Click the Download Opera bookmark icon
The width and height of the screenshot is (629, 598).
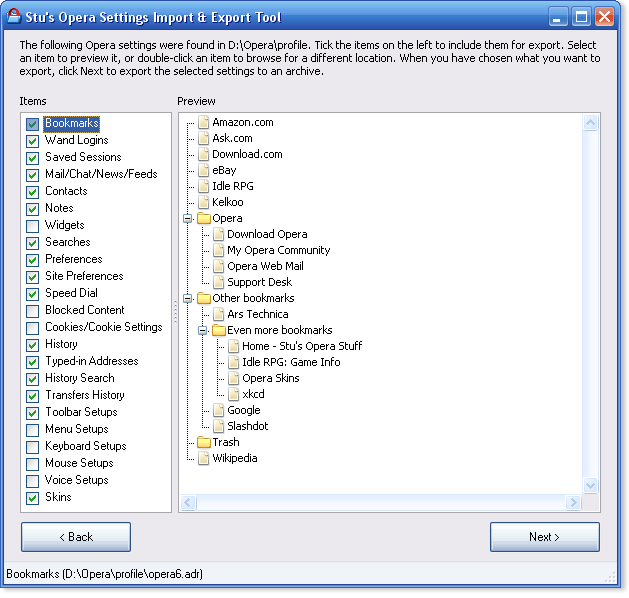219,234
